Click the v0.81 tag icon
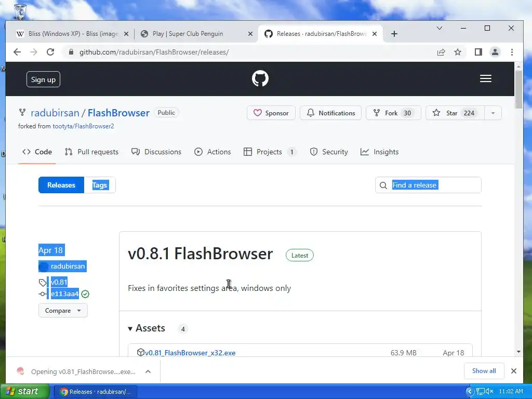 click(x=43, y=282)
